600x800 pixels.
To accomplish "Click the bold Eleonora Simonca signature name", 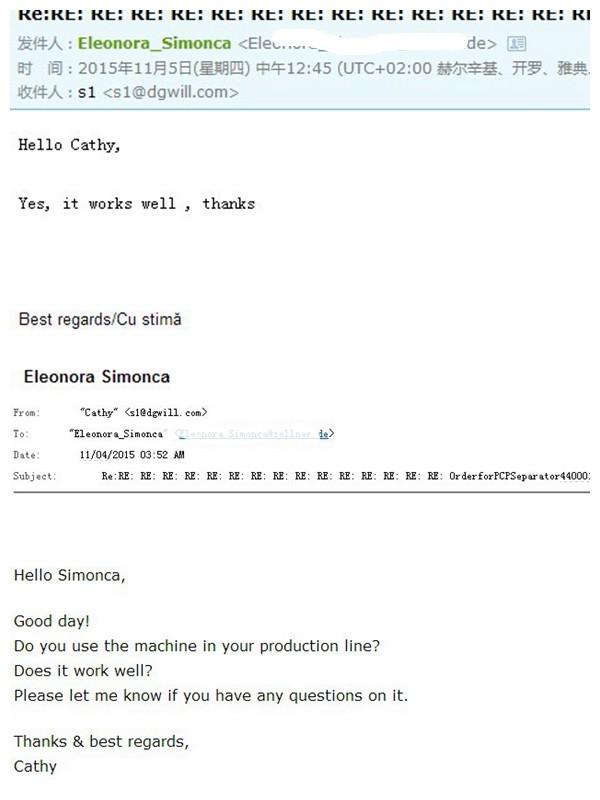I will [x=97, y=377].
